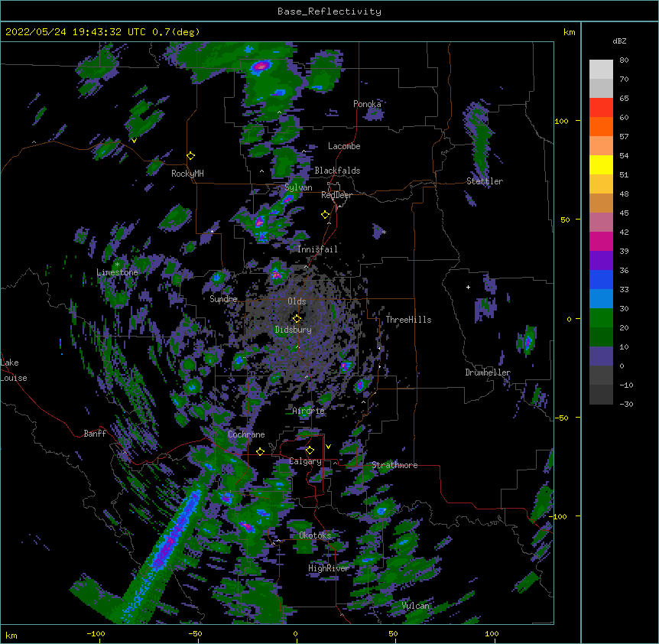Image resolution: width=659 pixels, height=644 pixels.
Task: Click the Calgary label
Action: point(305,461)
